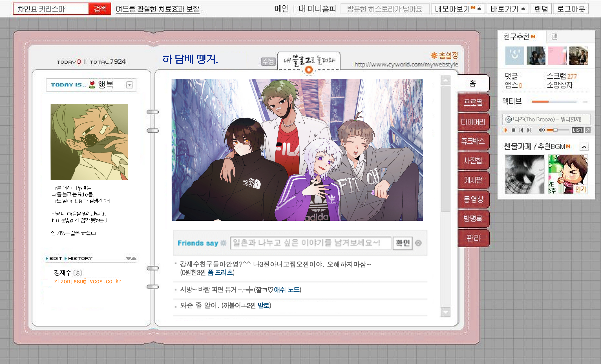Select the 프로필 tab
Image resolution: width=601 pixels, height=364 pixels.
[x=473, y=102]
